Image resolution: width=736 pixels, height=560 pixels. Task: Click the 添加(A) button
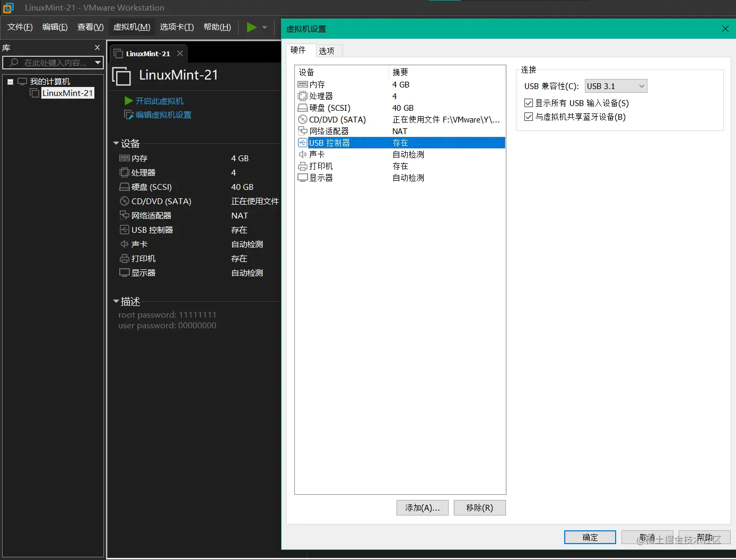422,507
